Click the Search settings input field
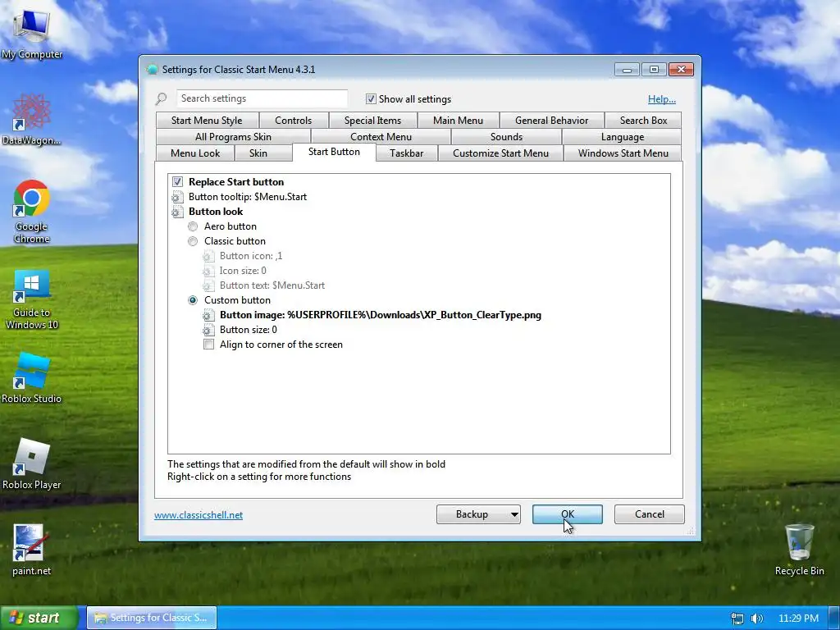The height and width of the screenshot is (630, 840). point(262,98)
